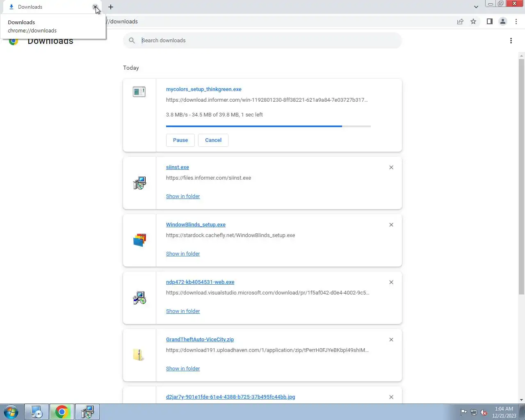525x420 pixels.
Task: Click WindowBlinds_setup.exe file icon
Action: 139,240
